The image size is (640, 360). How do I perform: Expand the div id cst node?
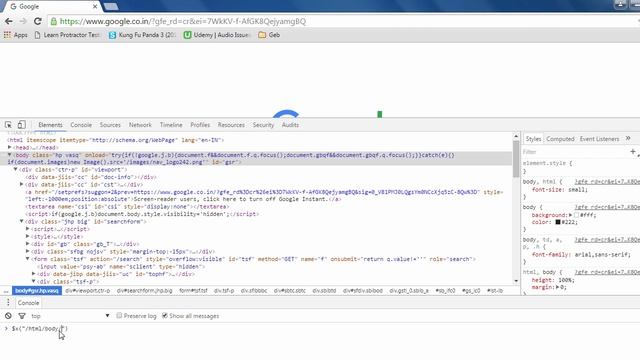pyautogui.click(x=22, y=184)
